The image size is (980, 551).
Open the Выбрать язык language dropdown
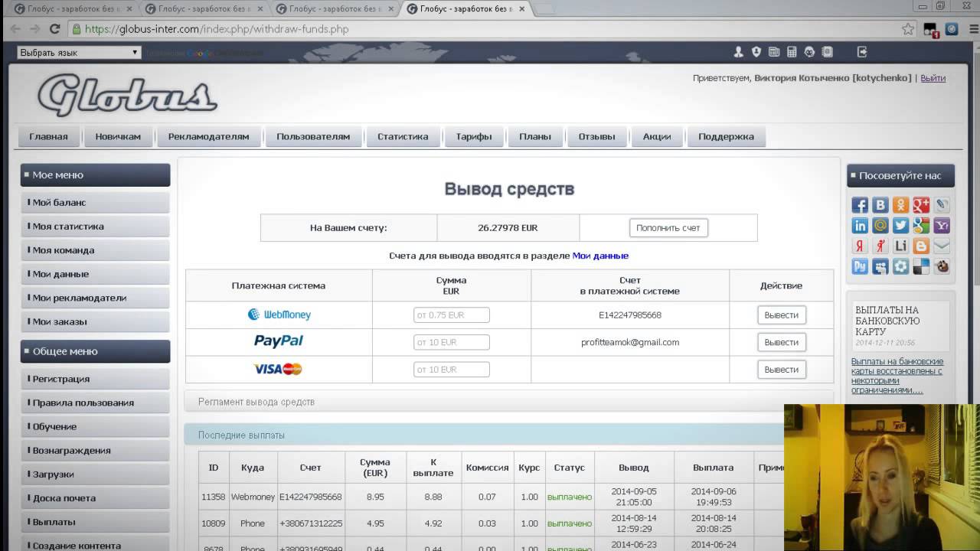(x=79, y=53)
